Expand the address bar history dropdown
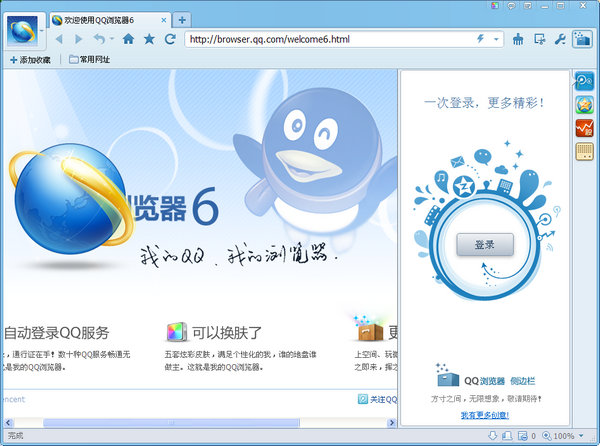Viewport: 600px width, 446px height. click(496, 39)
